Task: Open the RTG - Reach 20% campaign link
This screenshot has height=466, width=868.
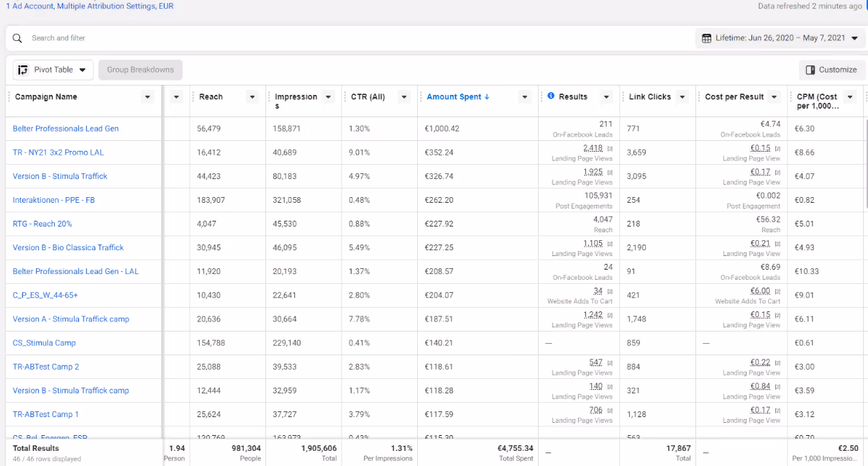Action: point(42,224)
